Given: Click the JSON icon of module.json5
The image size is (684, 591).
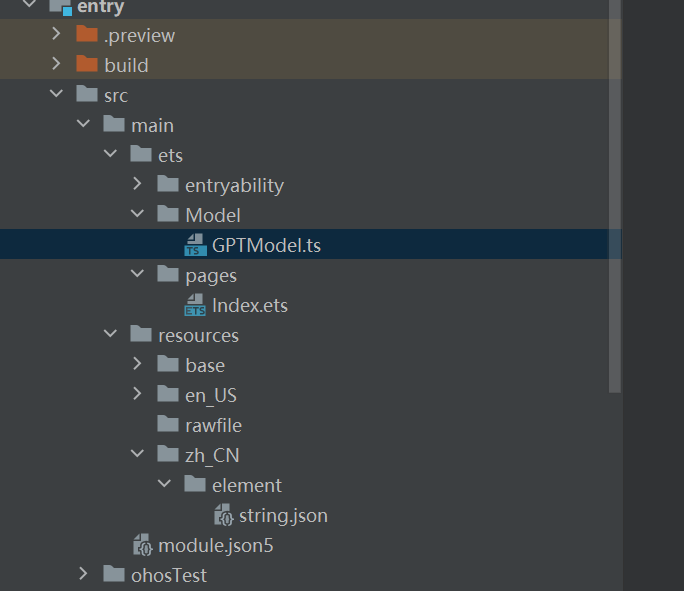Looking at the screenshot, I should point(143,545).
